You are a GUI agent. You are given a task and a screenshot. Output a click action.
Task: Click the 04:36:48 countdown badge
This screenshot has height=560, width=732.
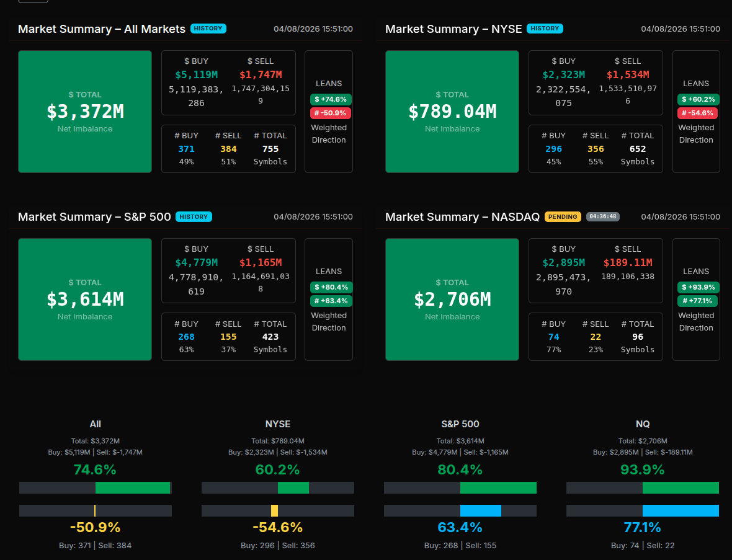pos(602,217)
